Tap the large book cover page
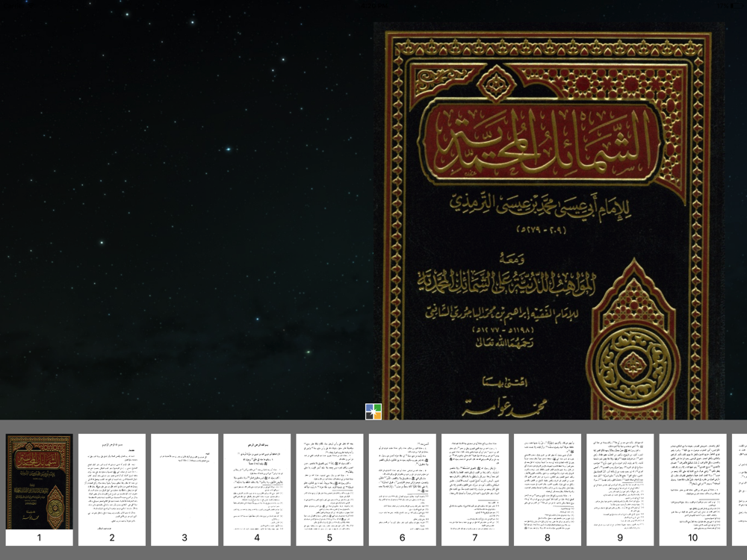 (549, 221)
